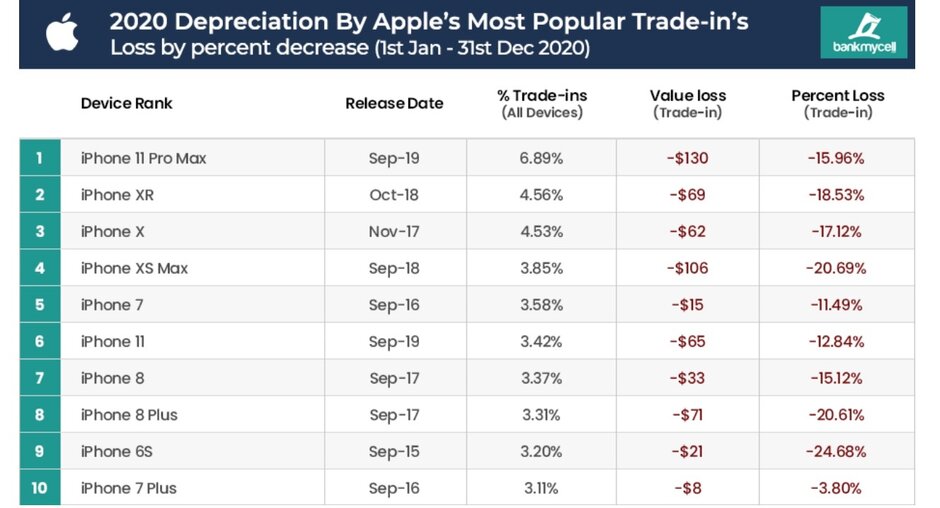
Task: Select the rank 1 number cell
Action: pos(40,158)
